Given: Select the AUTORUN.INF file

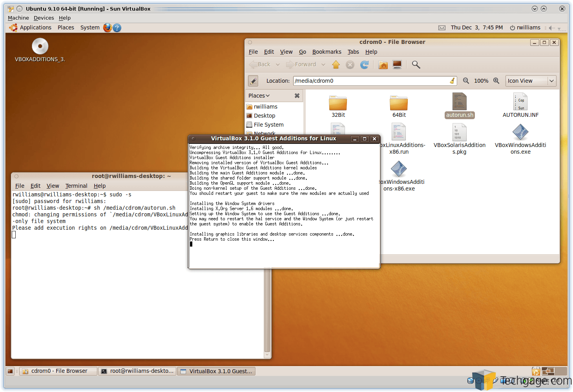Looking at the screenshot, I should pyautogui.click(x=520, y=106).
